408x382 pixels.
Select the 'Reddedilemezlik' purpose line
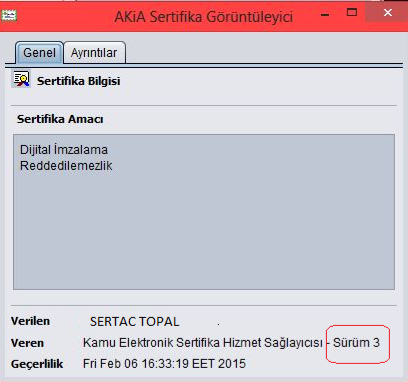click(66, 166)
